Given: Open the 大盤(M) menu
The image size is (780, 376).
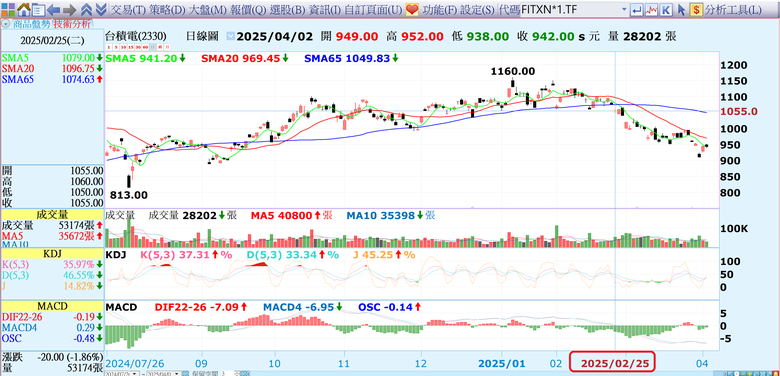Looking at the screenshot, I should click(207, 9).
